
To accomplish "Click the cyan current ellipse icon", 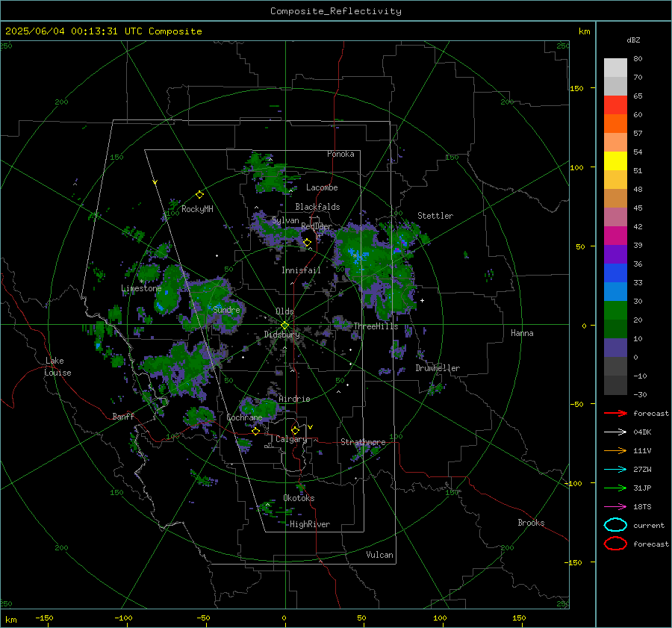I will [x=615, y=525].
